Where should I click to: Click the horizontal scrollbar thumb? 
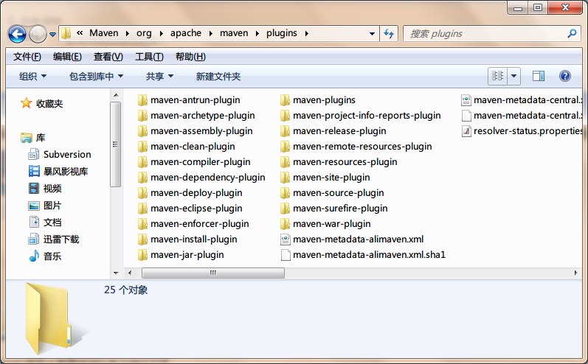click(x=213, y=273)
